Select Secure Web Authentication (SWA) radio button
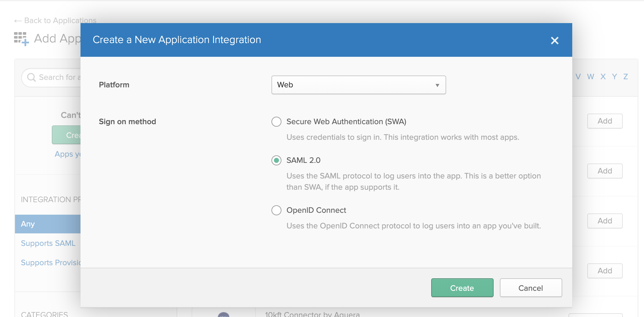 coord(276,122)
